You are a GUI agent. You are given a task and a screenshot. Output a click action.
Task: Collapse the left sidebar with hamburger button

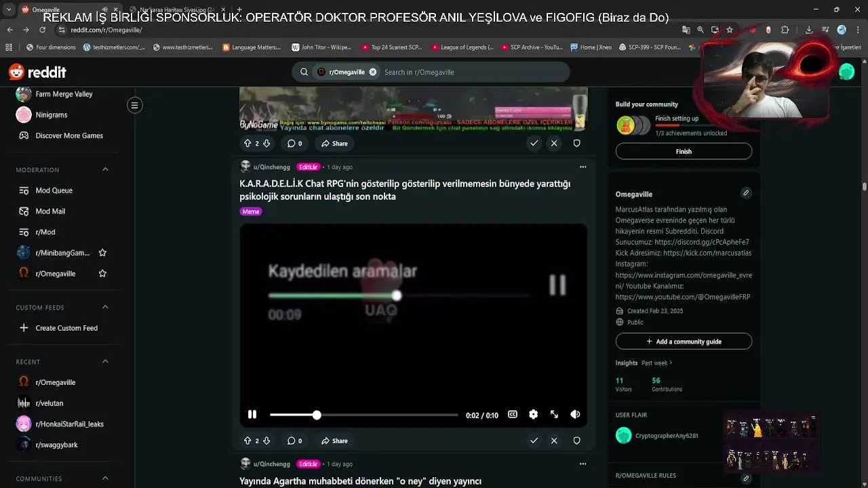tap(135, 105)
